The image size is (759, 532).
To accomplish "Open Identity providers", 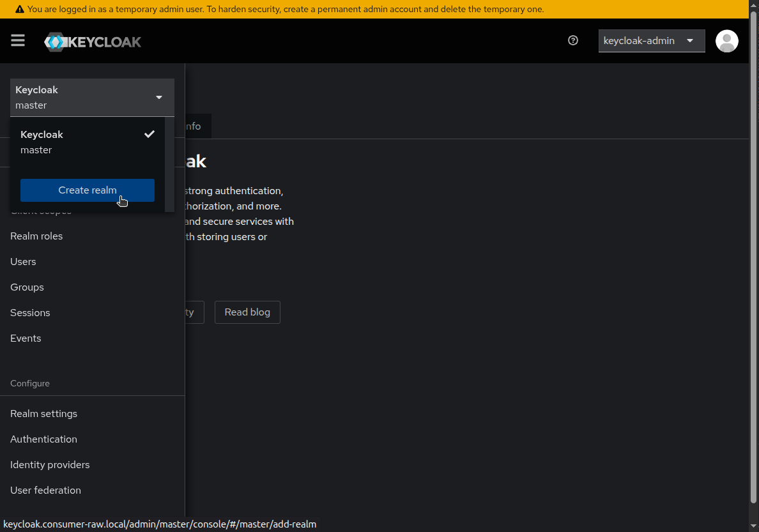I will [x=50, y=465].
